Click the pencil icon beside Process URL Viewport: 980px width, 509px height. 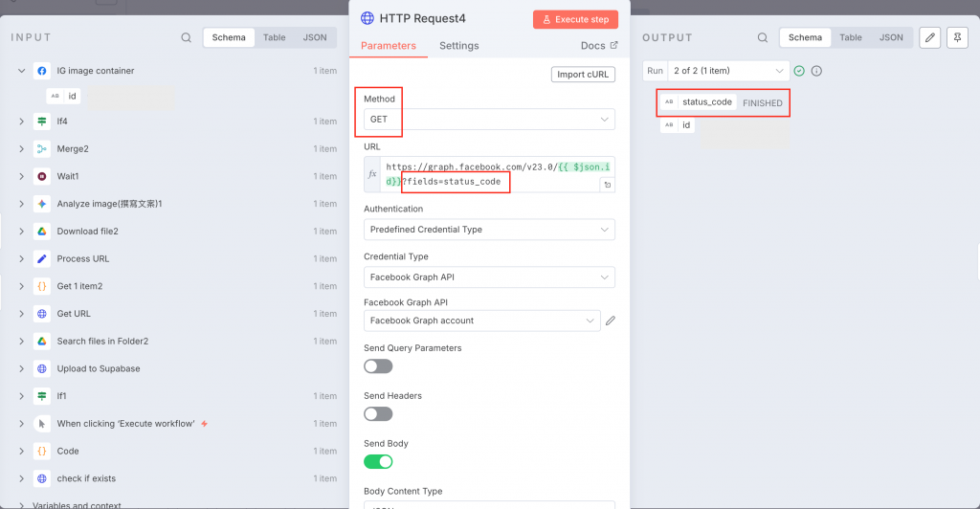pos(42,258)
